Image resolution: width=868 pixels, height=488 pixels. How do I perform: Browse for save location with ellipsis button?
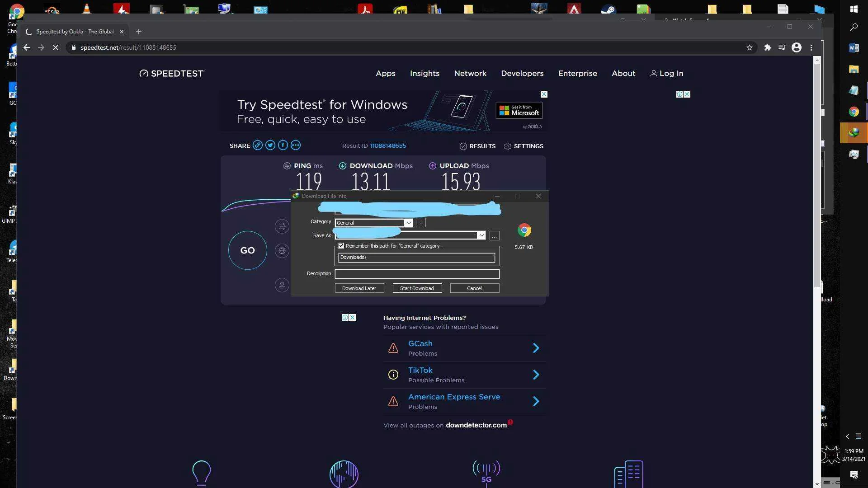coord(494,236)
